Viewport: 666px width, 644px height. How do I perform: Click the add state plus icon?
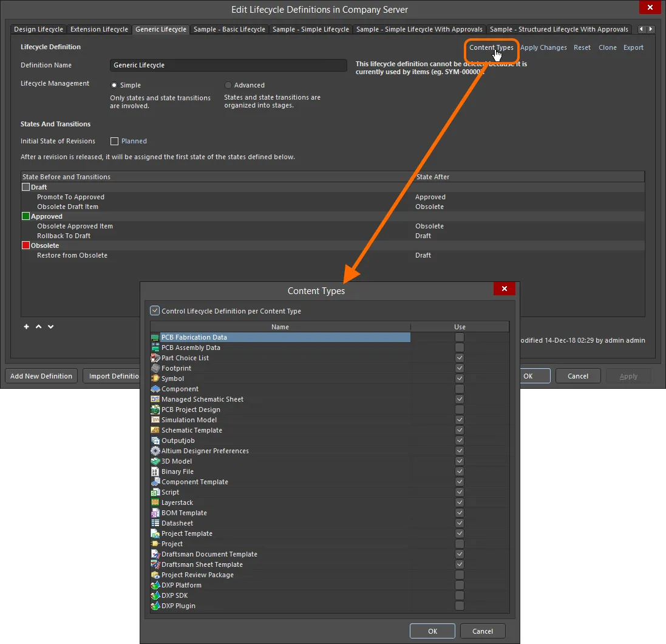click(x=26, y=327)
